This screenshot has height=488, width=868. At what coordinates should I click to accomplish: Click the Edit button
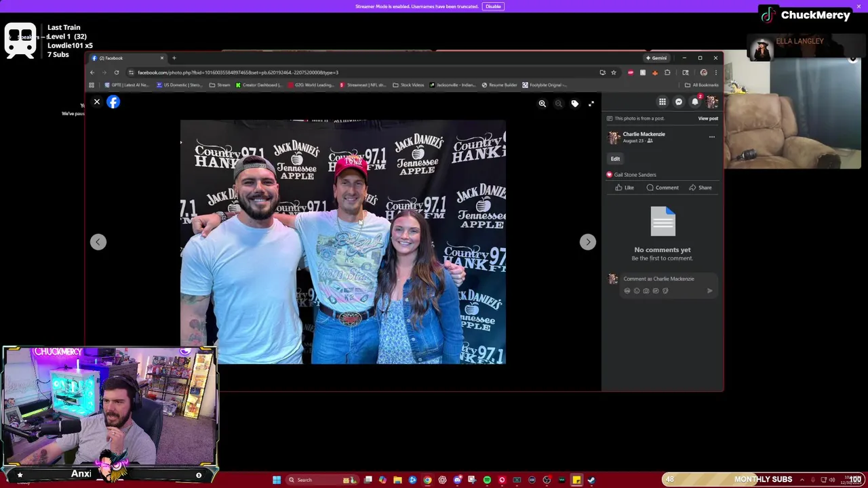pyautogui.click(x=615, y=159)
